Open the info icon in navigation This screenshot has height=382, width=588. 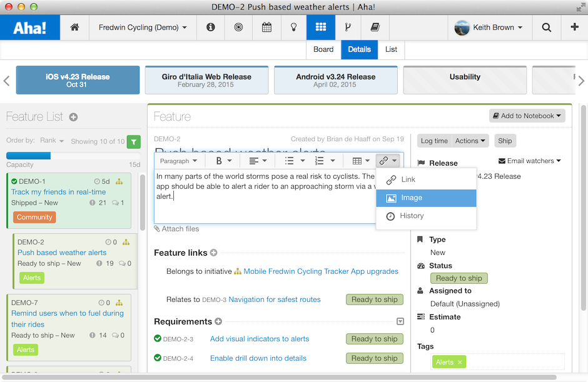point(211,27)
